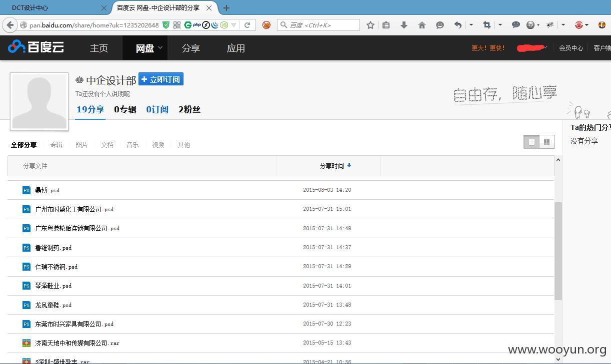
Task: Click the green shield icon in address bar
Action: (x=166, y=25)
